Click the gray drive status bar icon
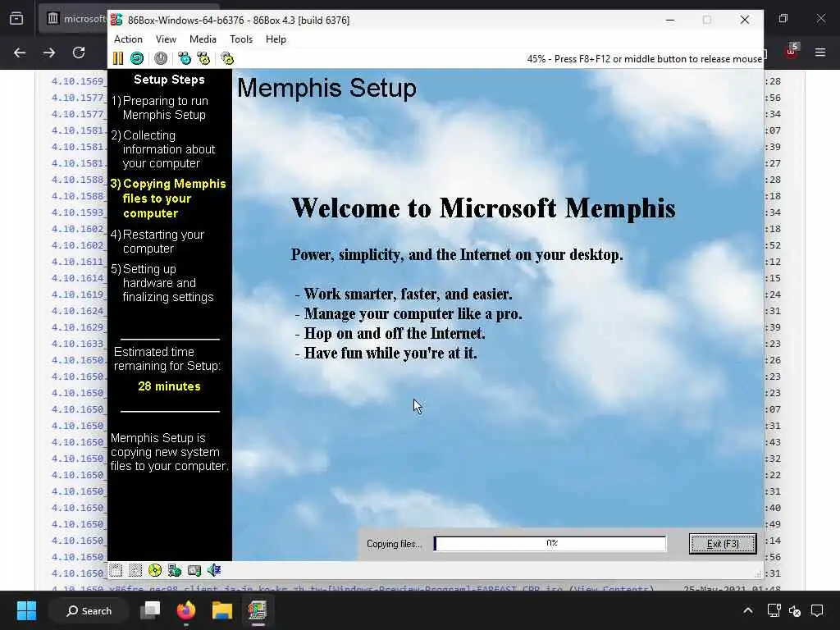 point(194,571)
